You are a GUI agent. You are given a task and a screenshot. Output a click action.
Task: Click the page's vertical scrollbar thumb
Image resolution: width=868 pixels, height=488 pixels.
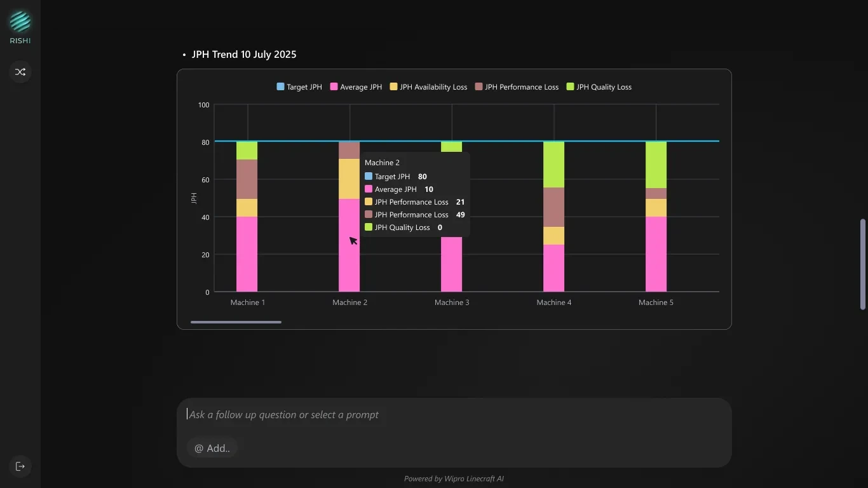point(863,264)
